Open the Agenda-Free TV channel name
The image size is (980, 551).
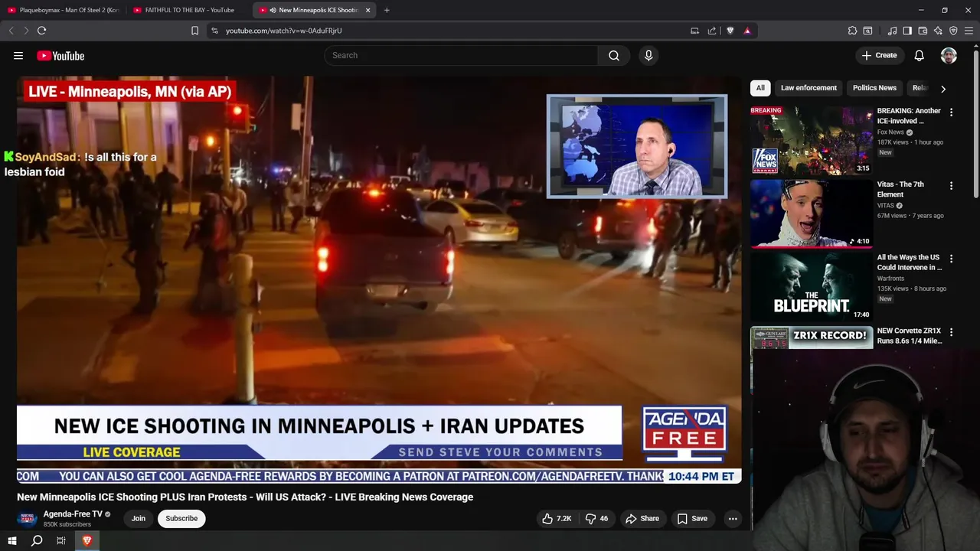[73, 514]
